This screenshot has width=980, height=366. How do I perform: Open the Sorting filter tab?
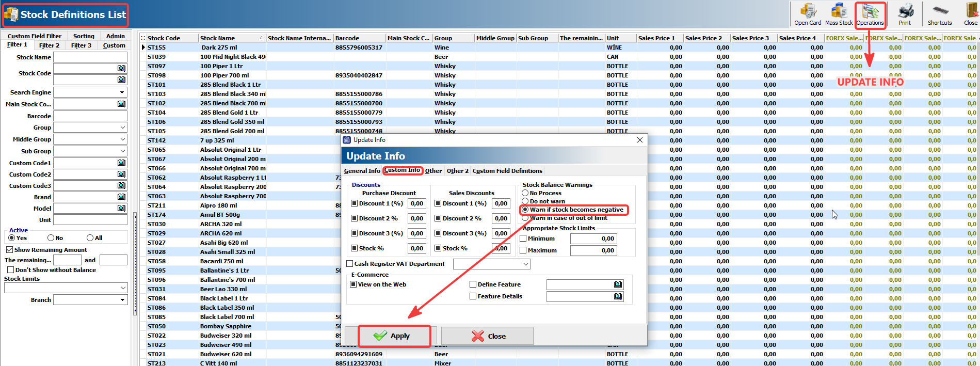coord(84,36)
